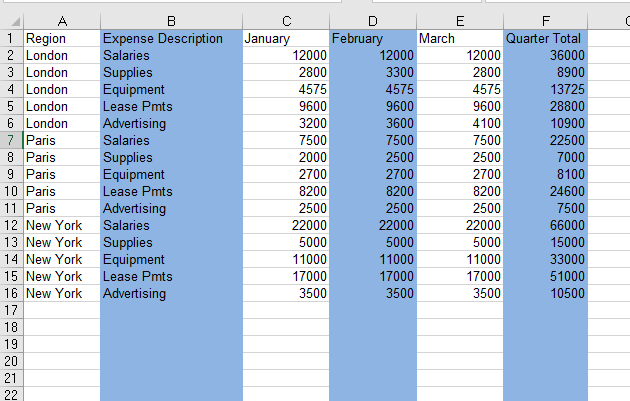Select the Quarter Total header cell
The width and height of the screenshot is (630, 401).
[544, 38]
